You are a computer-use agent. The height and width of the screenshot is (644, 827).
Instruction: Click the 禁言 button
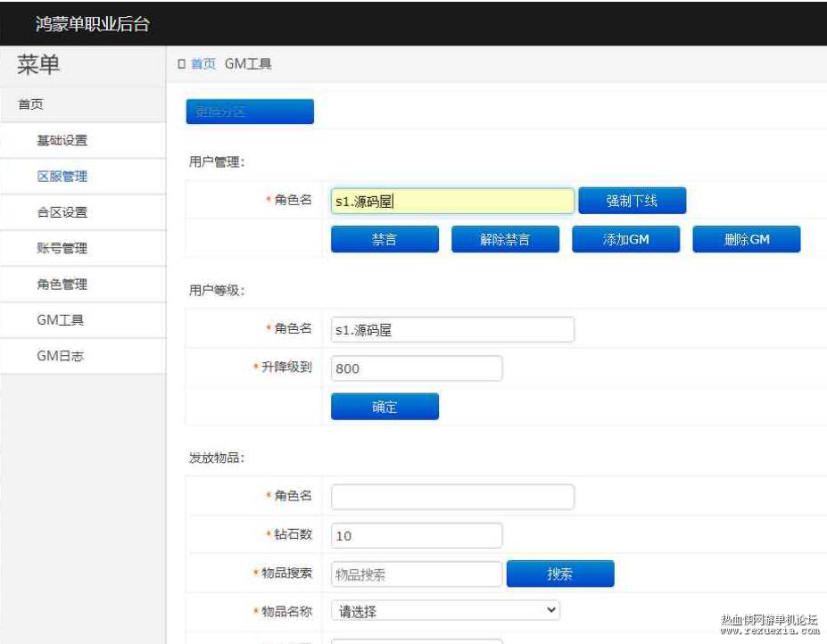pos(385,239)
